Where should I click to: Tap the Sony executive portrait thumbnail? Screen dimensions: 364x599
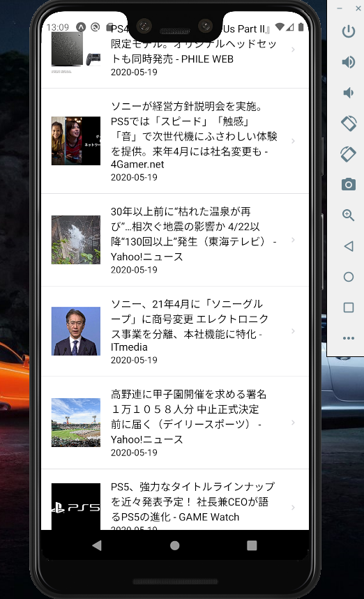[76, 331]
